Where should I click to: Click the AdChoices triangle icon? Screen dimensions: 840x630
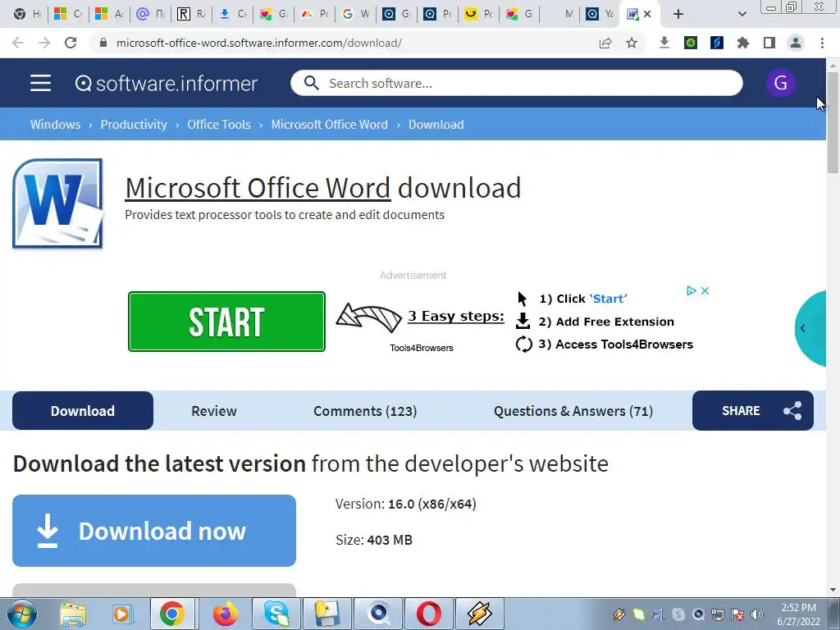pyautogui.click(x=691, y=290)
